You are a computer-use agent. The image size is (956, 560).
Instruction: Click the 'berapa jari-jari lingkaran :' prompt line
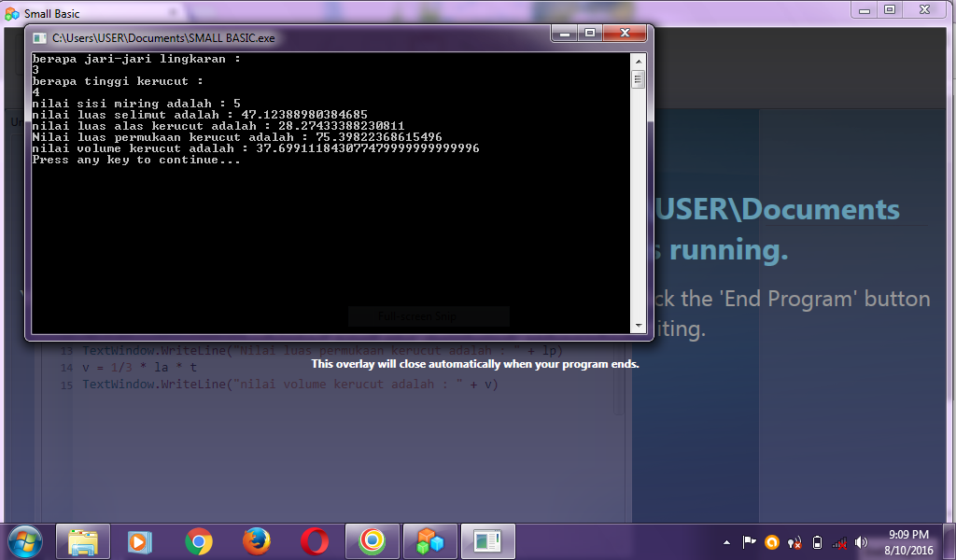[136, 59]
